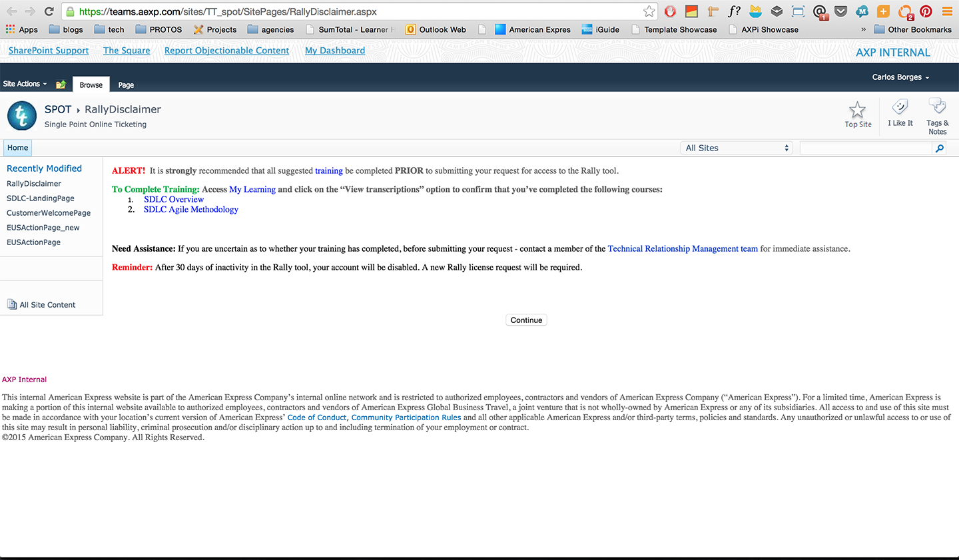This screenshot has width=959, height=560.
Task: Open Tags & Notes
Action: click(938, 117)
